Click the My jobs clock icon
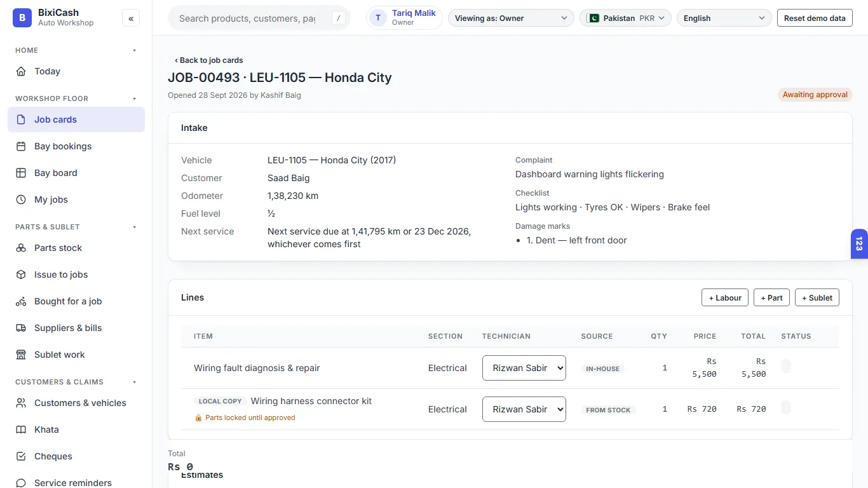The height and width of the screenshot is (488, 868). [21, 200]
